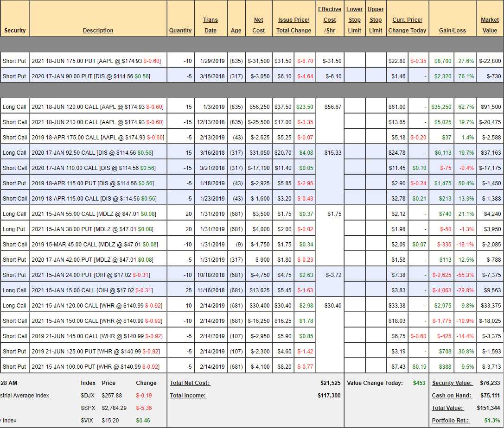Select the WHR 2019 21-JUN 125.00 PUT description
Screen dimensions: 504x428
95,352
